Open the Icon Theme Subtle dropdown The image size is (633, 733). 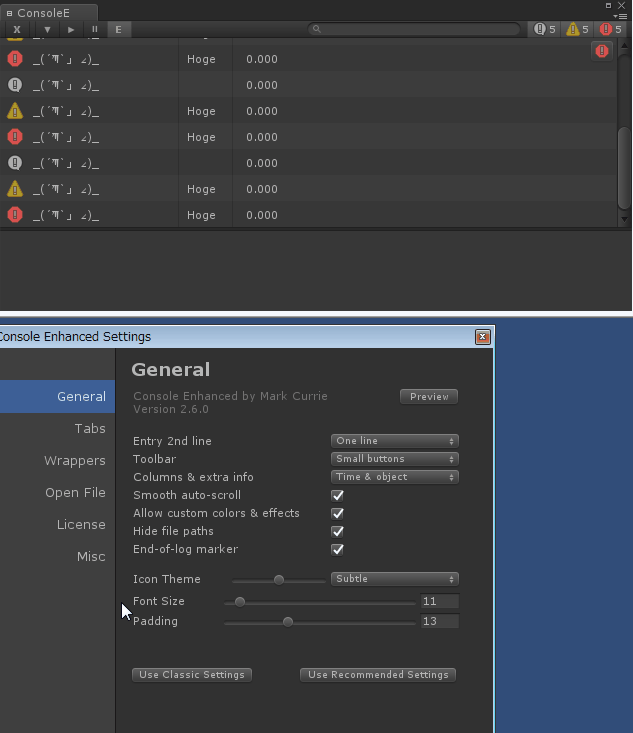(x=395, y=579)
